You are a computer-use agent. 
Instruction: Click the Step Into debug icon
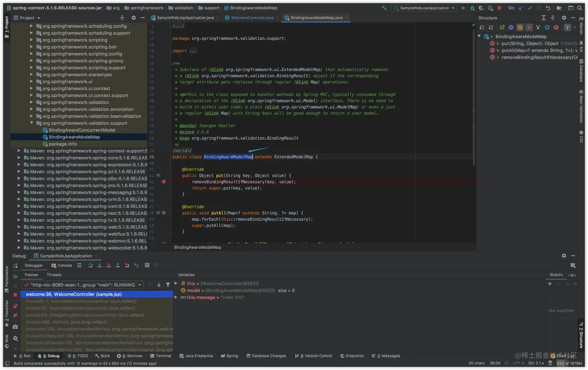coord(100,265)
